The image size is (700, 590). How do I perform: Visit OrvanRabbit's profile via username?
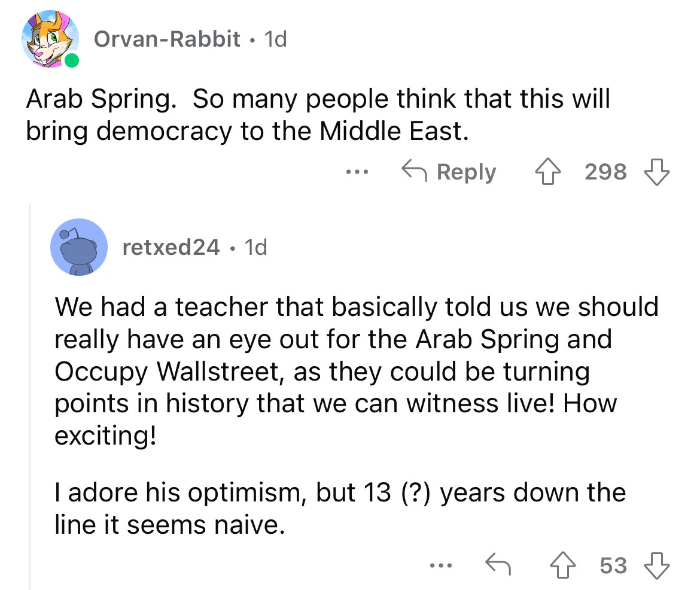167,39
